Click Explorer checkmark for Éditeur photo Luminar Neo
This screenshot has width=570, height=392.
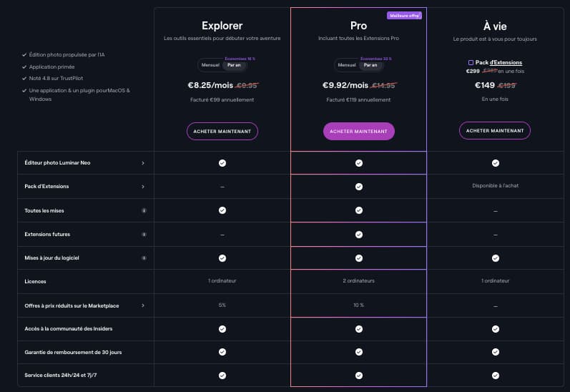coord(222,163)
